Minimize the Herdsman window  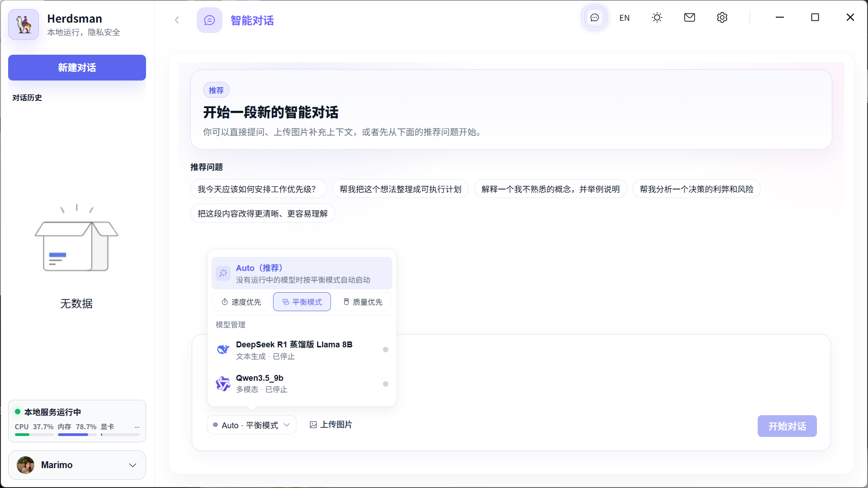click(x=780, y=18)
